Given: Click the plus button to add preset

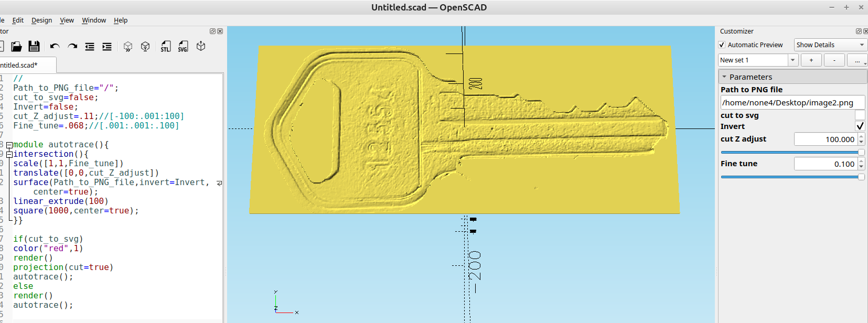Looking at the screenshot, I should pyautogui.click(x=811, y=60).
